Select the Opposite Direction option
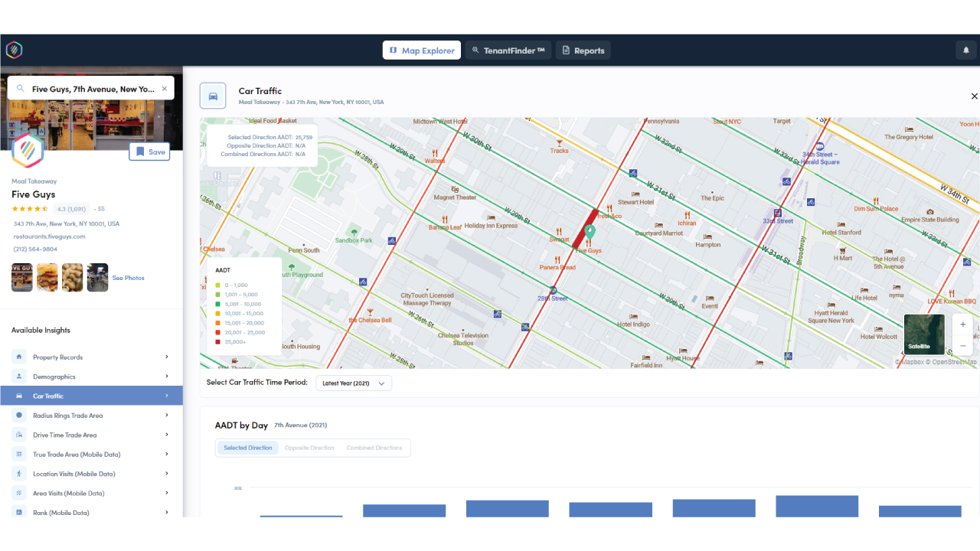980x551 pixels. (309, 448)
